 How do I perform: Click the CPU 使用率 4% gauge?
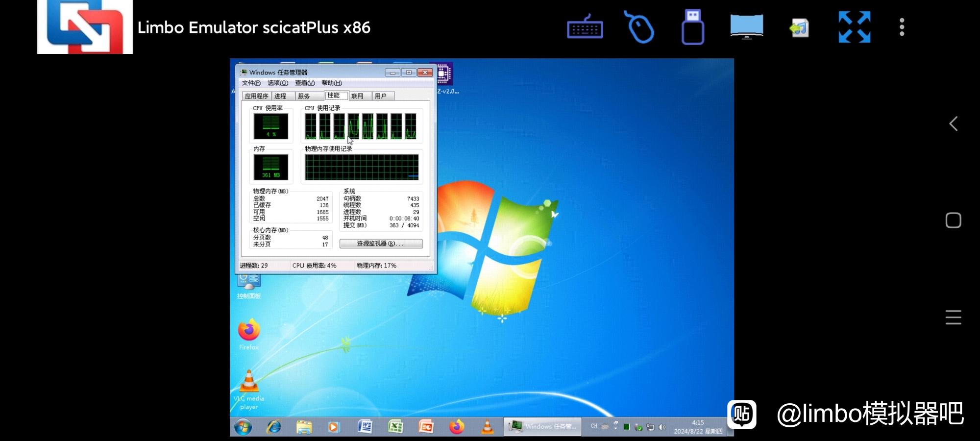click(x=271, y=126)
